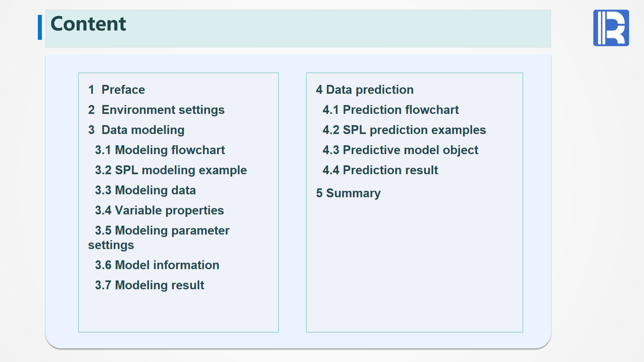Screen dimensions: 644x362
Task: Select the 3.3 Modeling data item
Action: pos(145,190)
